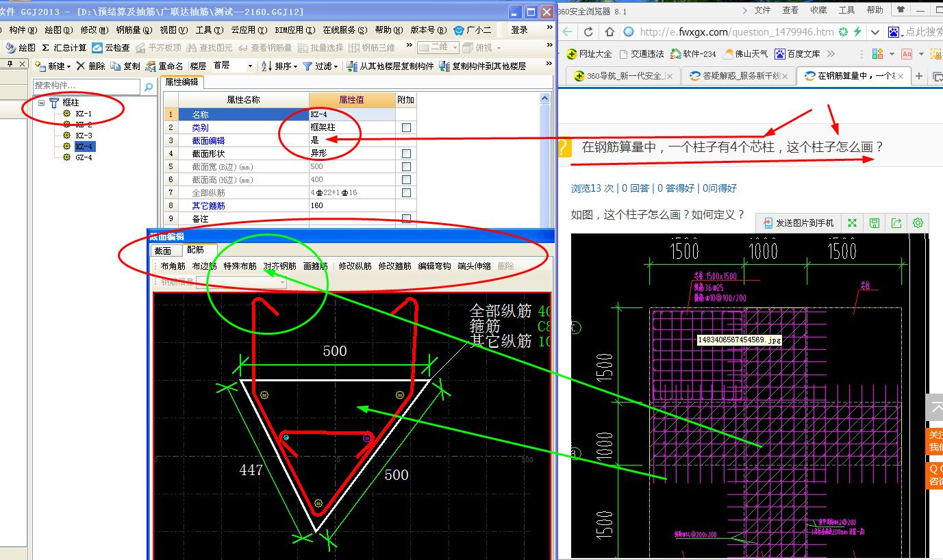Select KZ-1 in the component tree
Screen dimensions: 943x560
(x=84, y=114)
